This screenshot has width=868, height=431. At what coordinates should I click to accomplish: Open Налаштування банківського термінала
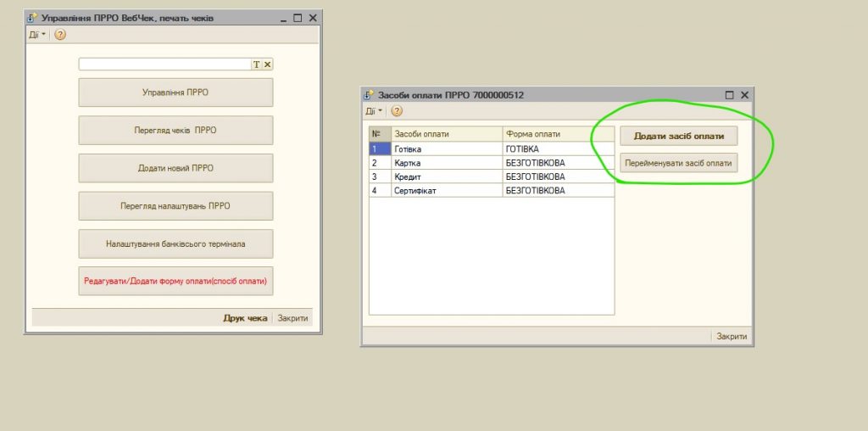pyautogui.click(x=175, y=243)
